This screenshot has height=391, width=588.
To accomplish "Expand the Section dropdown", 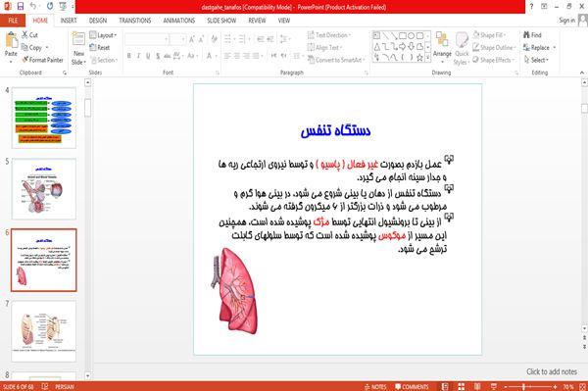I will tap(104, 60).
